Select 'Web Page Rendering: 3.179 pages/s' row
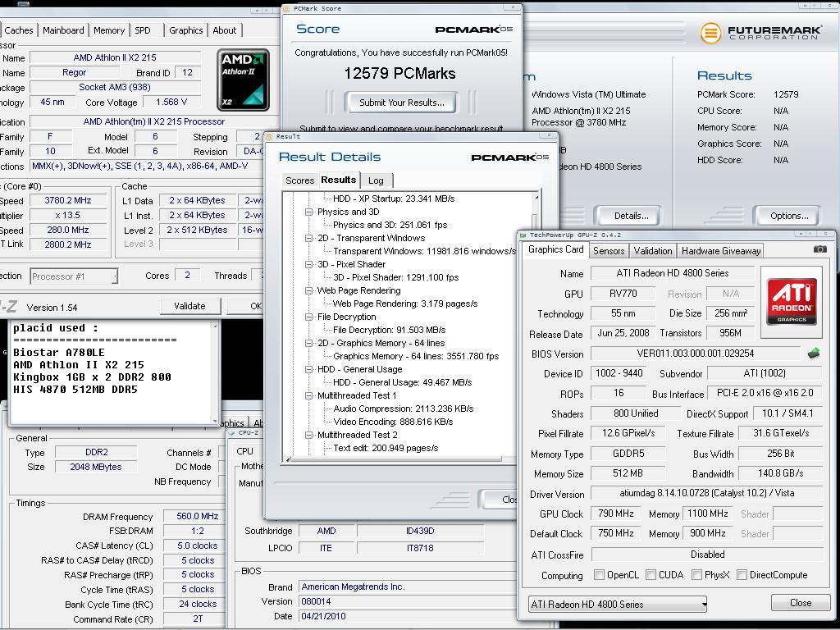The width and height of the screenshot is (840, 630). [405, 304]
